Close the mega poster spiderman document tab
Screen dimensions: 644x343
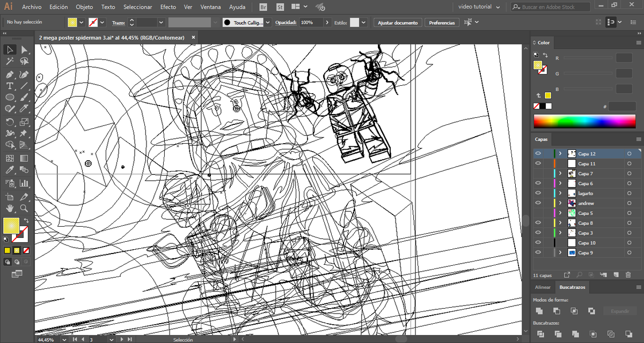click(x=193, y=38)
